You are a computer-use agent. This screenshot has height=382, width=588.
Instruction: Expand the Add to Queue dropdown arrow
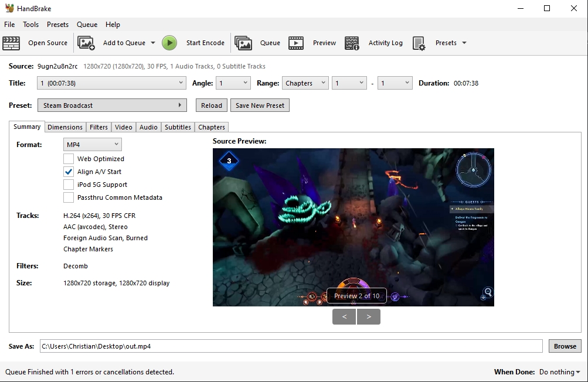click(153, 43)
